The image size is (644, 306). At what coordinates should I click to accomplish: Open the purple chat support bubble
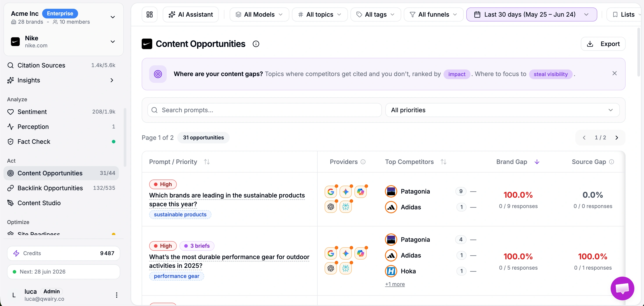[622, 288]
